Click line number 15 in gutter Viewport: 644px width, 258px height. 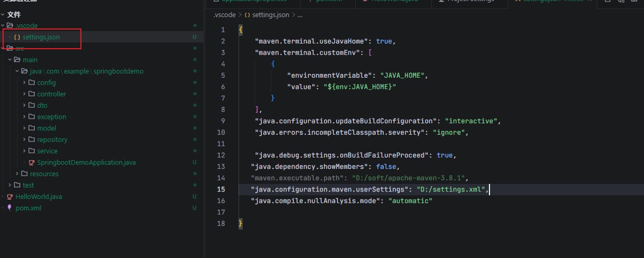pyautogui.click(x=221, y=189)
